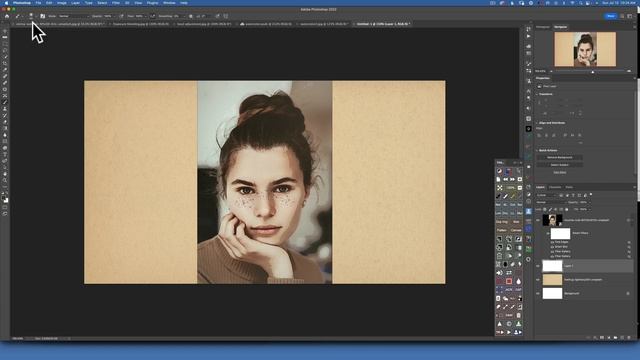Click the Select Subject quick action

(560, 165)
